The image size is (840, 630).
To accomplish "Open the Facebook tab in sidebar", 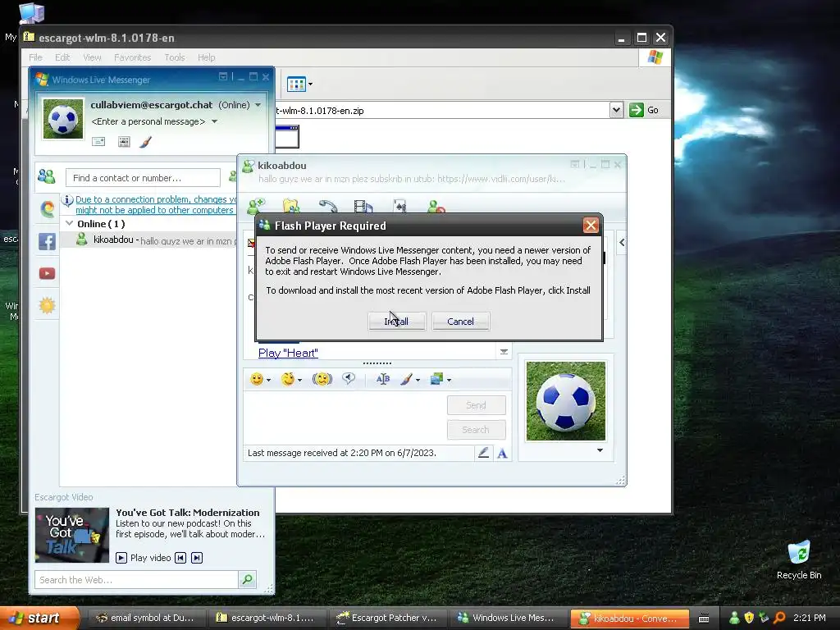I will click(47, 242).
